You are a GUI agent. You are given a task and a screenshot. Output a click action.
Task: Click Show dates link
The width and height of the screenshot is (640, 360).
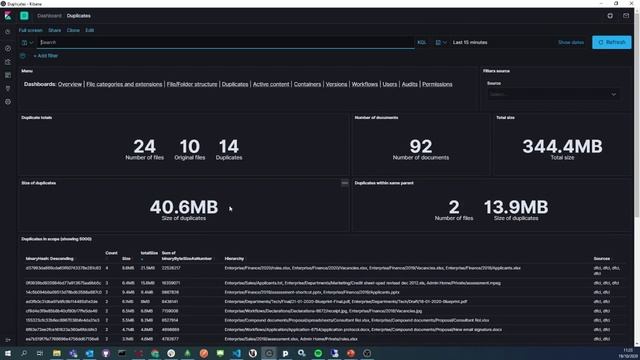click(x=571, y=42)
